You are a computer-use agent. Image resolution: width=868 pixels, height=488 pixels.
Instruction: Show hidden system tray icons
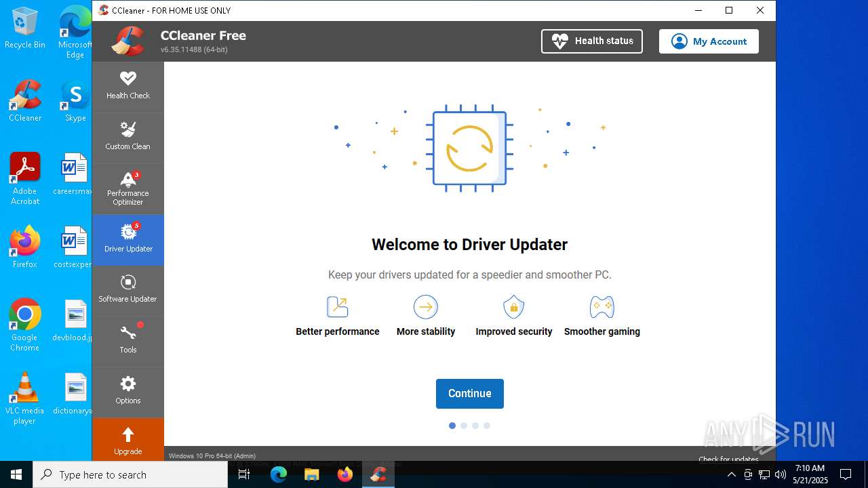(732, 474)
